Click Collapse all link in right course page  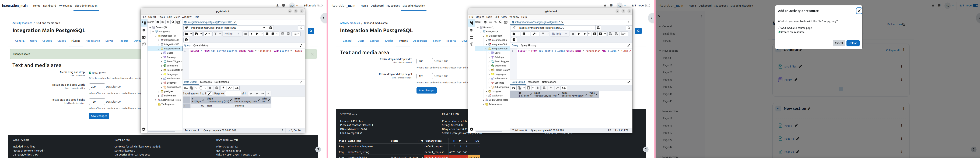point(892,50)
